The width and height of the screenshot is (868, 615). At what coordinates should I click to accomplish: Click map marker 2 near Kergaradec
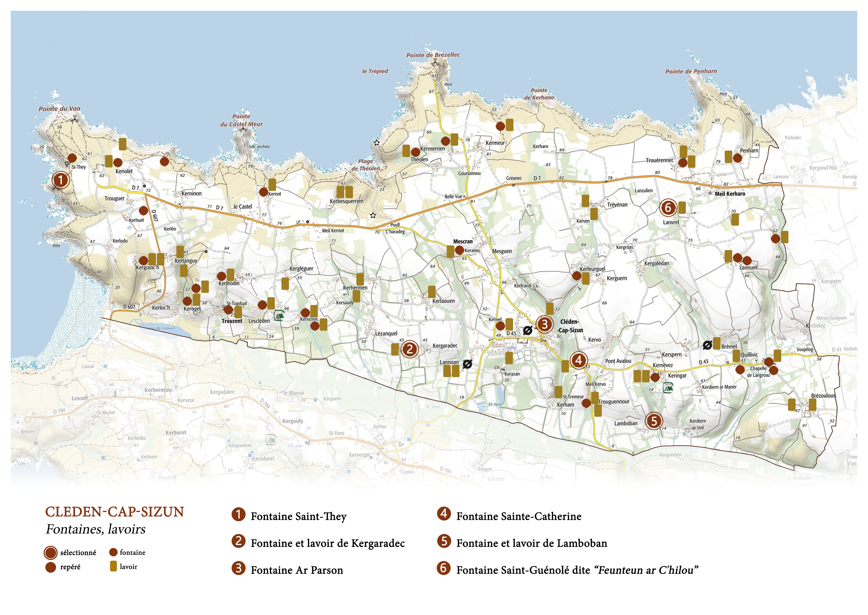pyautogui.click(x=409, y=349)
